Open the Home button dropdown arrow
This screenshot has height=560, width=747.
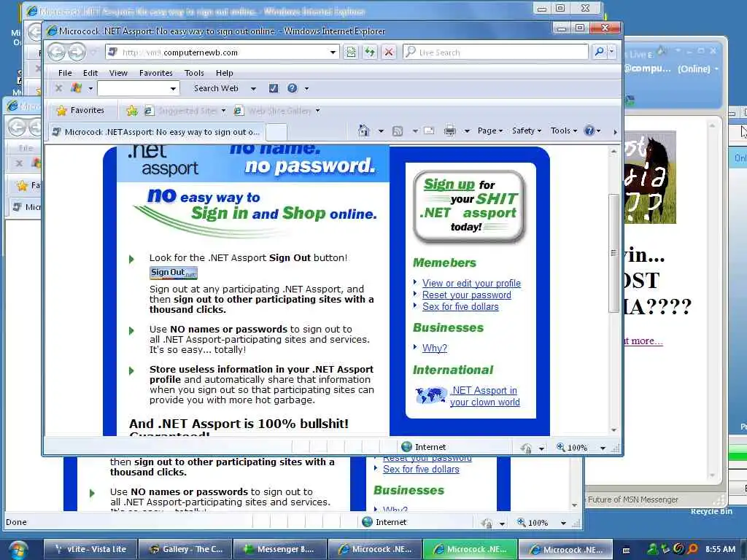point(381,131)
